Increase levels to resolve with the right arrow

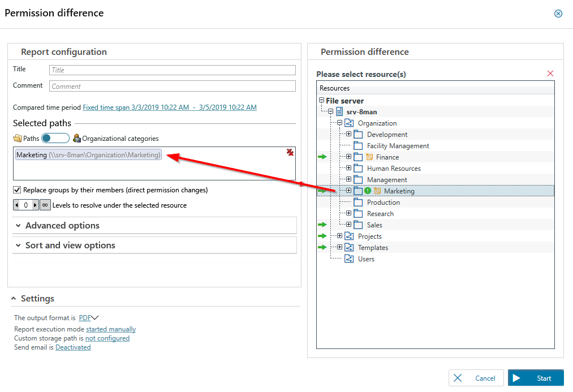(35, 205)
